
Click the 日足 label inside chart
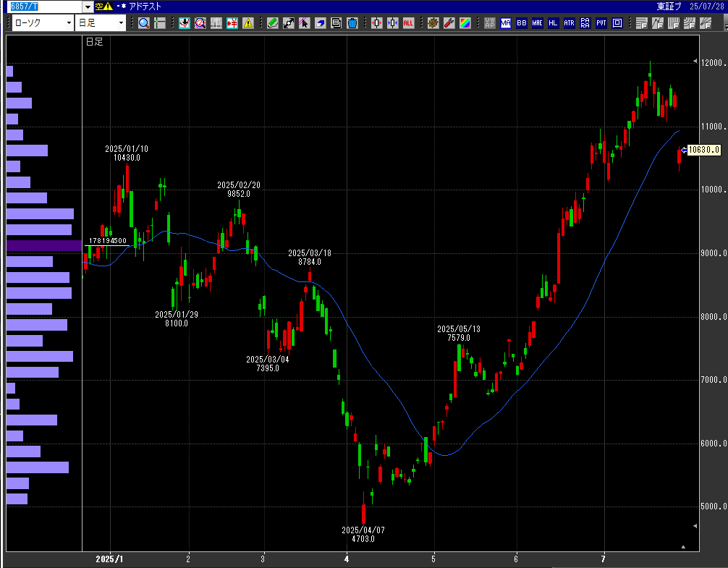click(x=94, y=41)
